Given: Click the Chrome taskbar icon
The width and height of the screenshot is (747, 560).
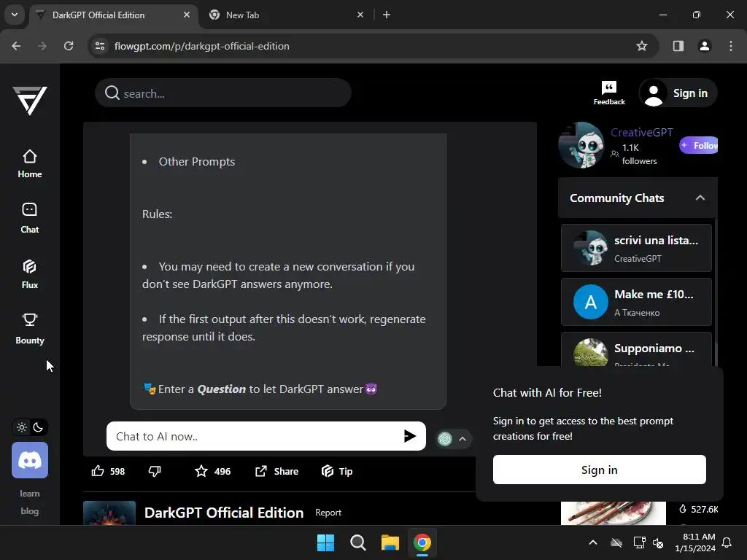Looking at the screenshot, I should 422,542.
